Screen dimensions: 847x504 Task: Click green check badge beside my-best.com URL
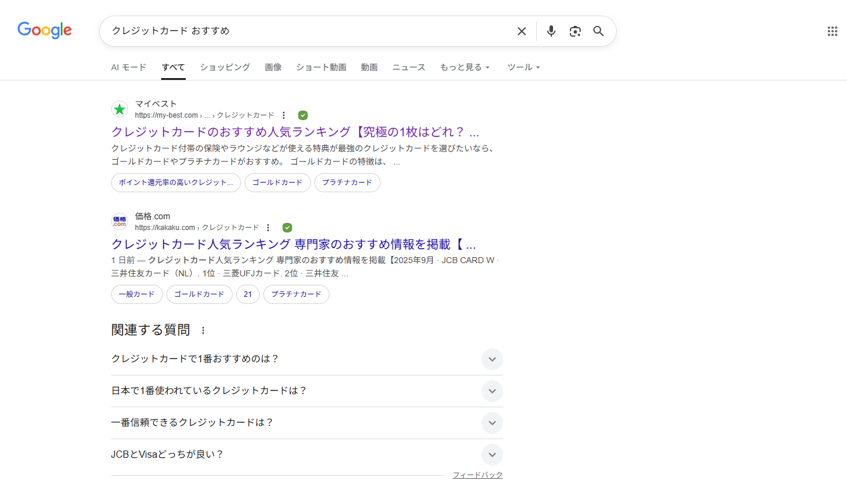click(x=303, y=115)
